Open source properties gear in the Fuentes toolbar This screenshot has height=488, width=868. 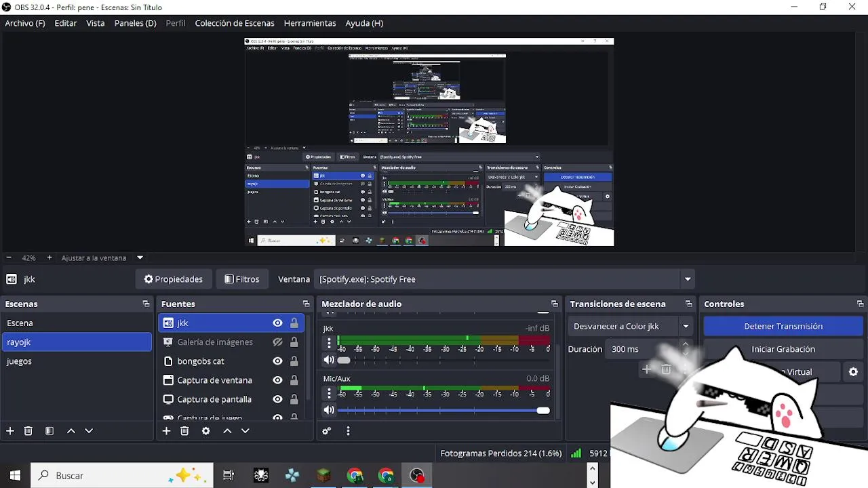pyautogui.click(x=206, y=431)
